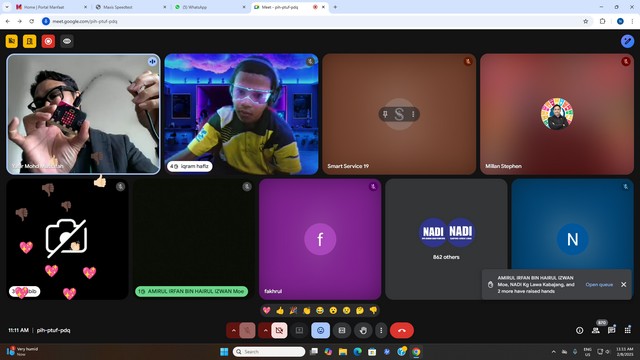This screenshot has height=360, width=640.
Task: Toggle the camera on or off
Action: [279, 330]
